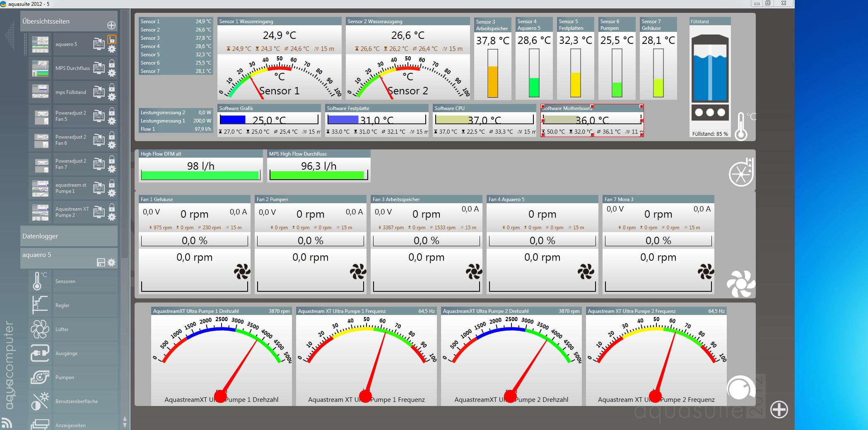Open the Ausgänge plug icon
Viewport: 868px width, 430px height.
coord(40,353)
